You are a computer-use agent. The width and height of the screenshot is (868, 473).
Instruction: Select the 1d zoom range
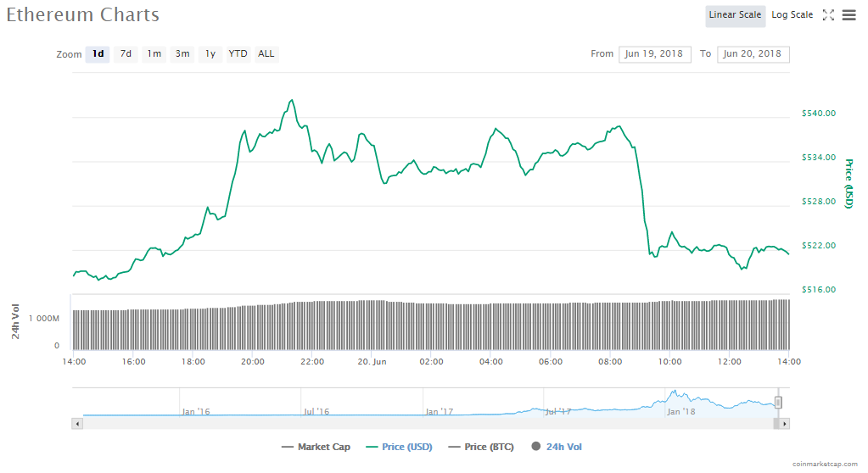pyautogui.click(x=98, y=54)
